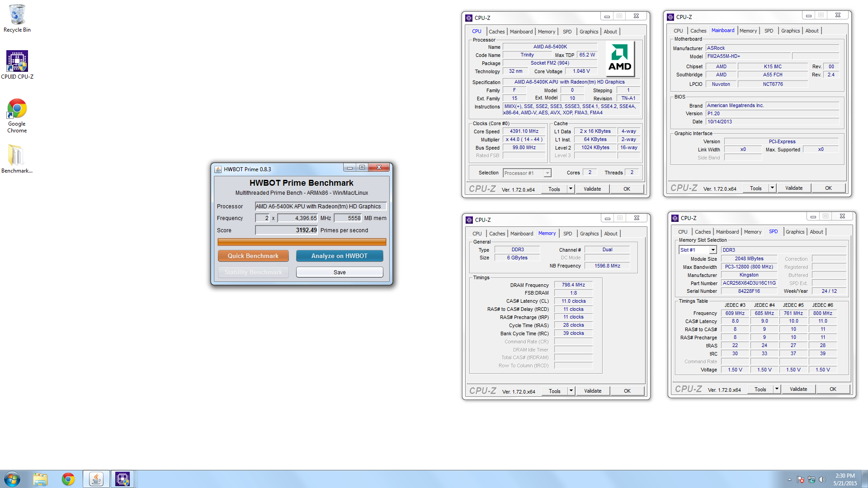This screenshot has height=488, width=868.
Task: Click Validate in CPU-Z Mainboard window
Action: (x=794, y=188)
